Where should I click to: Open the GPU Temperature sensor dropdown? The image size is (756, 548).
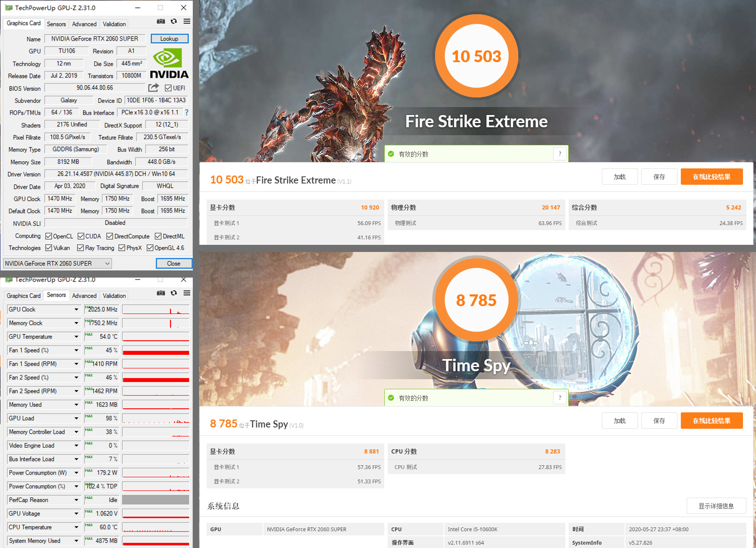[x=76, y=337]
